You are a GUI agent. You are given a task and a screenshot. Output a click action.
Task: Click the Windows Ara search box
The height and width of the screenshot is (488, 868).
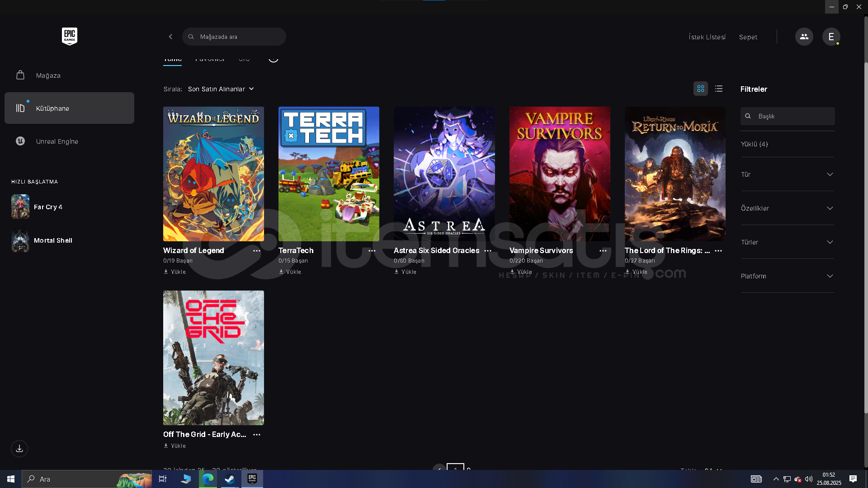click(87, 479)
